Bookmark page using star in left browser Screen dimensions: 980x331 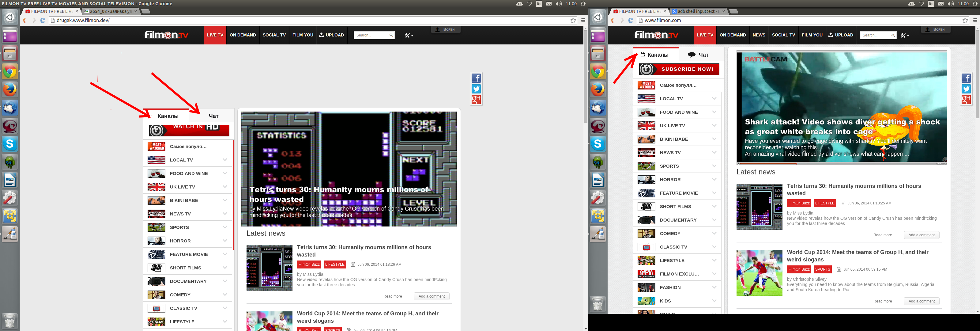point(573,21)
